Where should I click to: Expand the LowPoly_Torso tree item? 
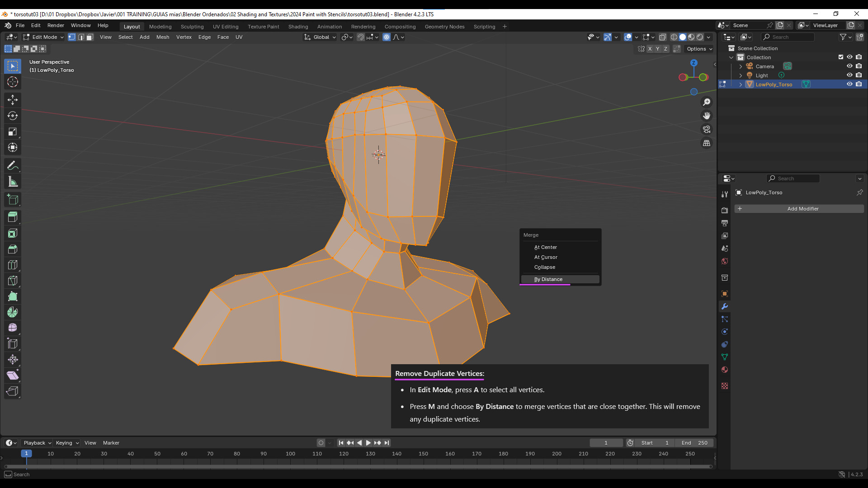tap(741, 84)
